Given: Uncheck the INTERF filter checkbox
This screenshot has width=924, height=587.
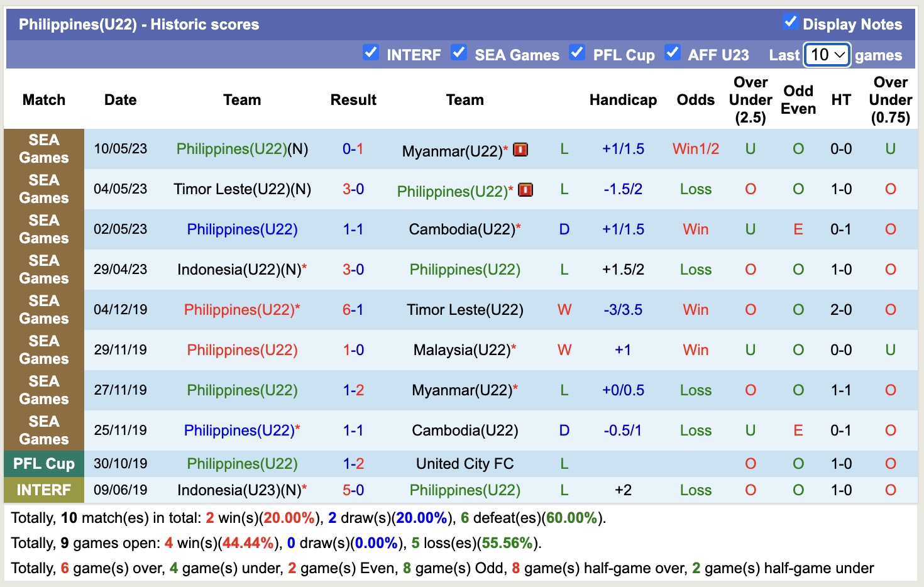Looking at the screenshot, I should point(371,53).
